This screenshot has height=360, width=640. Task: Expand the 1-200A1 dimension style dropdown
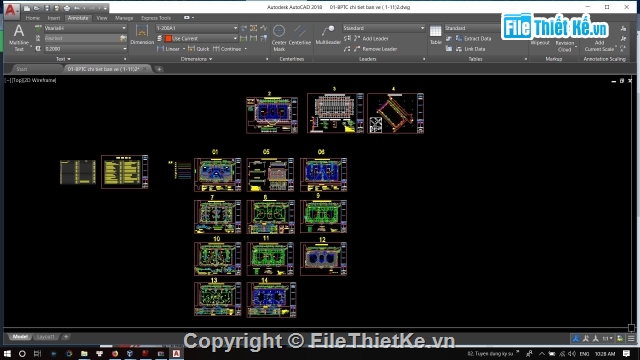pos(197,28)
